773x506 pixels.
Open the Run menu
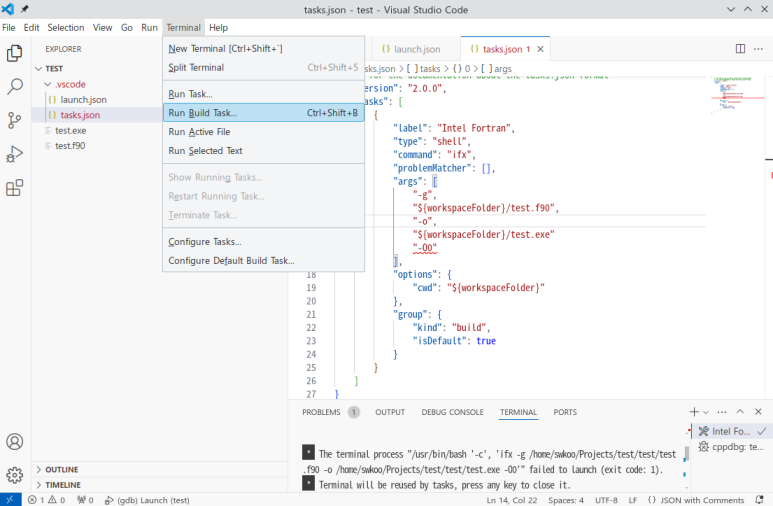(149, 28)
